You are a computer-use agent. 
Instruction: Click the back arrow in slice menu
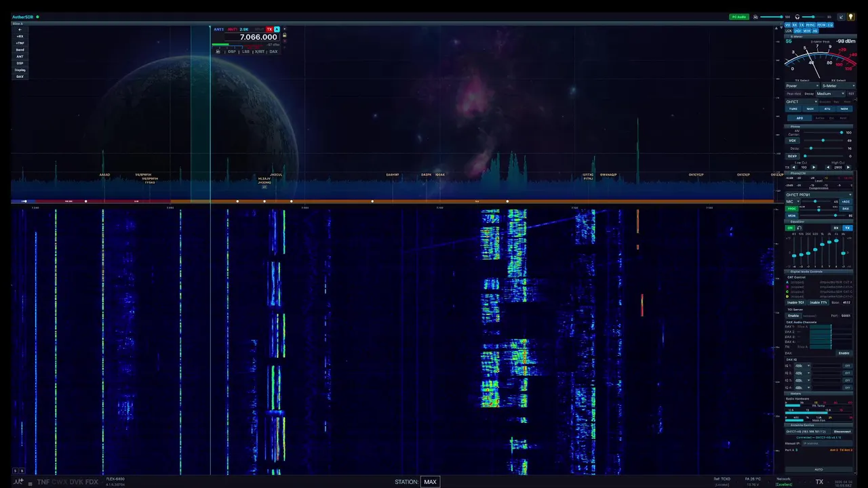point(20,29)
